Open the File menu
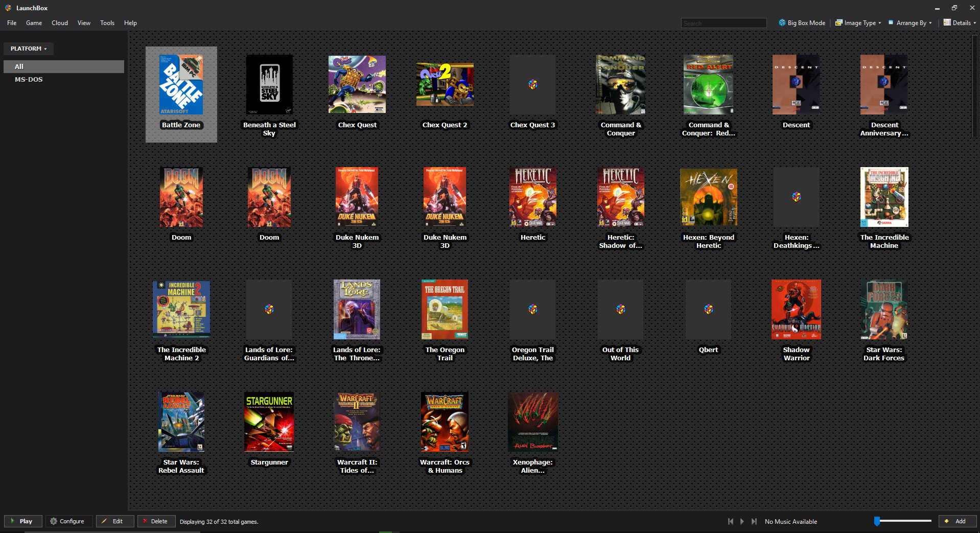The height and width of the screenshot is (533, 980). 12,23
